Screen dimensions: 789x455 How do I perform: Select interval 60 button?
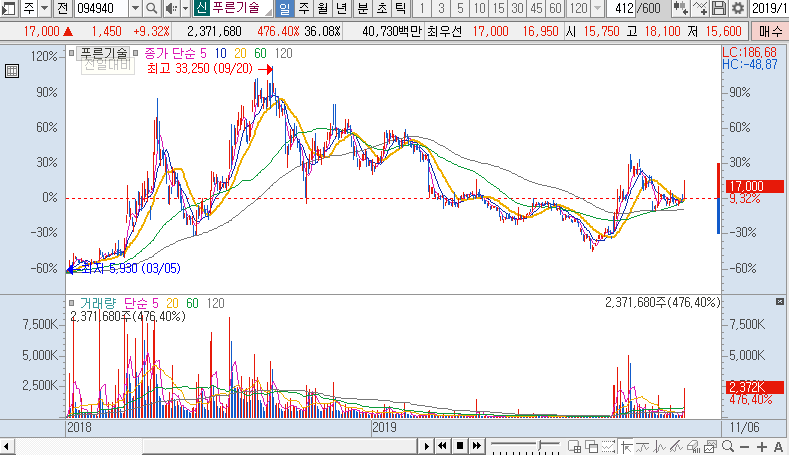556,8
